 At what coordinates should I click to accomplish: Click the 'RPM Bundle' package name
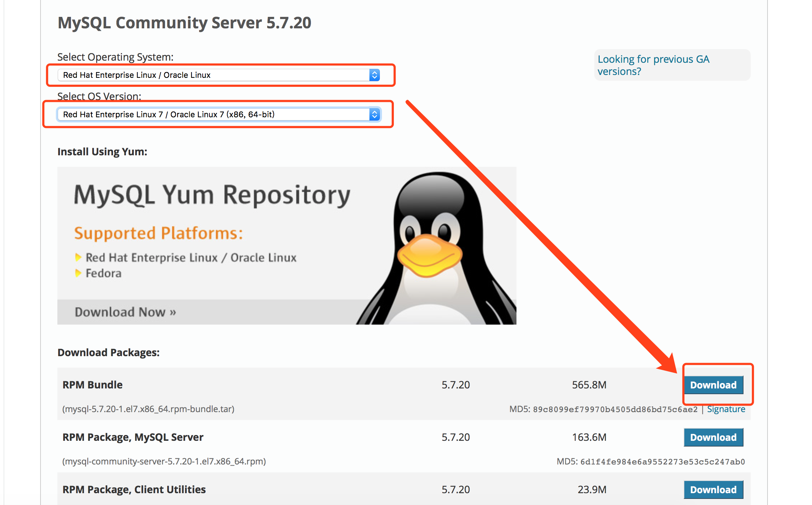tap(93, 385)
